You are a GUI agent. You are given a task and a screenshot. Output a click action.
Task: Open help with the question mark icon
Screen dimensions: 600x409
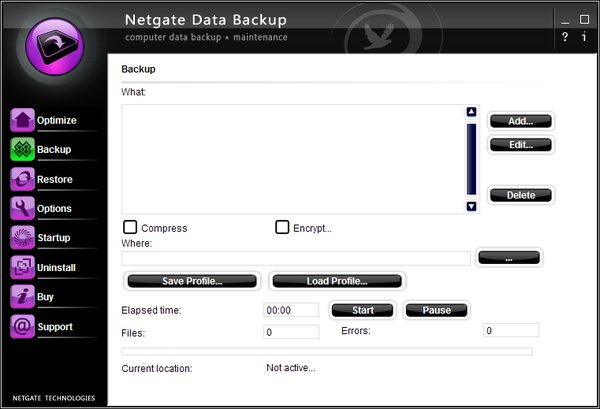565,37
